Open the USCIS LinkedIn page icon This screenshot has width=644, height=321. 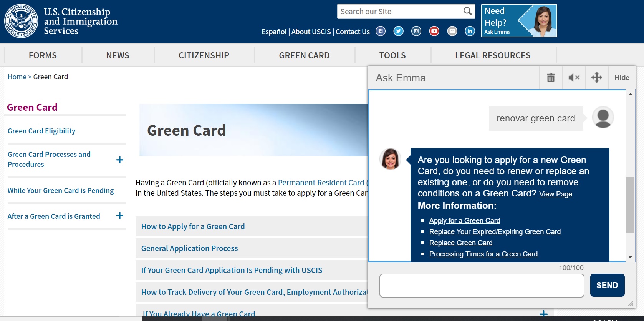pyautogui.click(x=470, y=31)
